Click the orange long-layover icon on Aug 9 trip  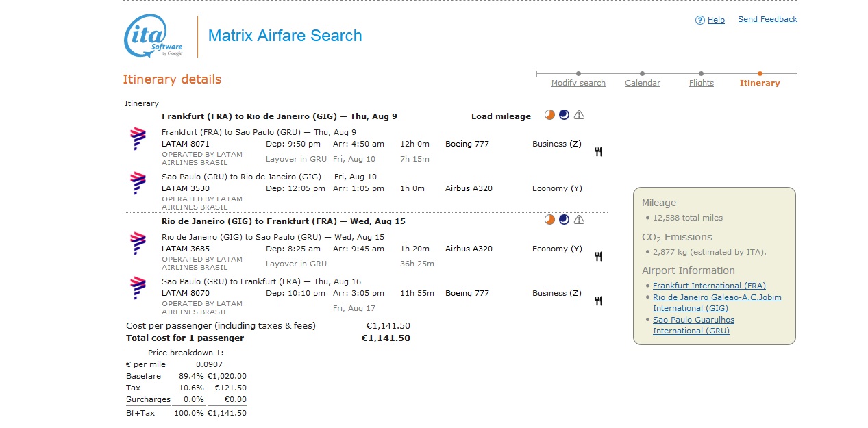coord(549,115)
